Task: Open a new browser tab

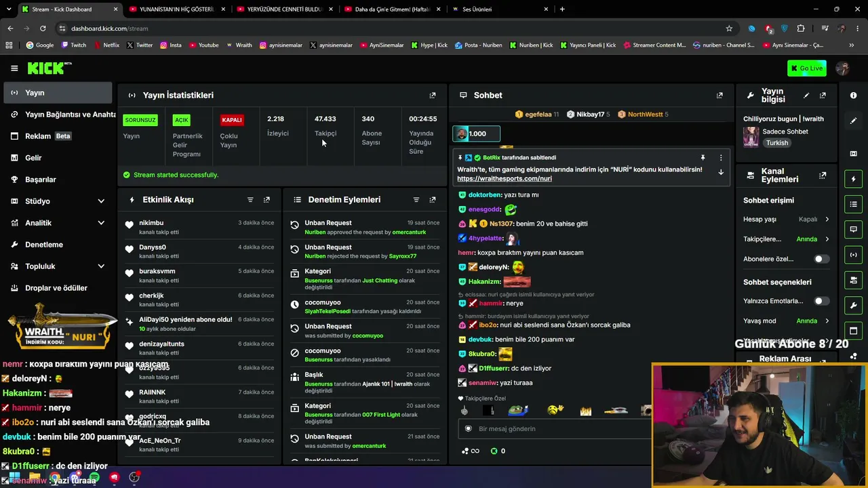Action: point(562,9)
